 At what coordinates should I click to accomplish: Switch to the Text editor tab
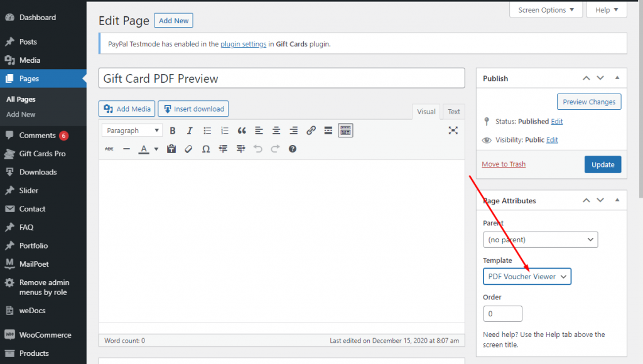click(x=453, y=112)
